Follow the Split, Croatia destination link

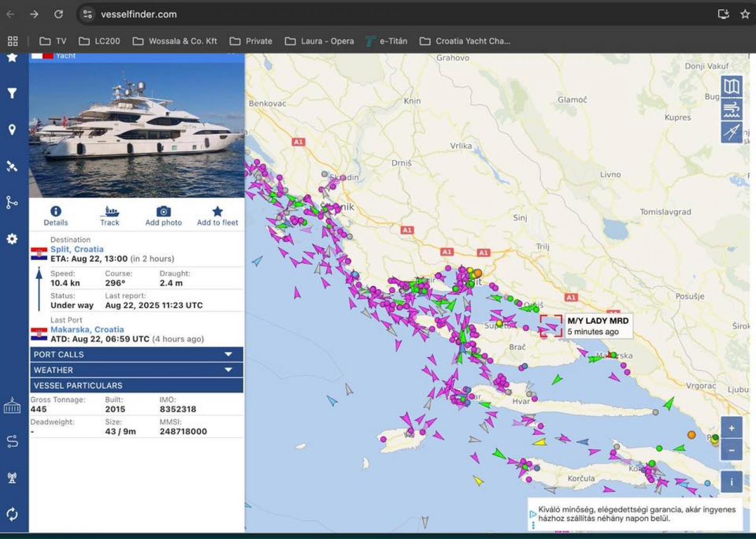pos(77,249)
